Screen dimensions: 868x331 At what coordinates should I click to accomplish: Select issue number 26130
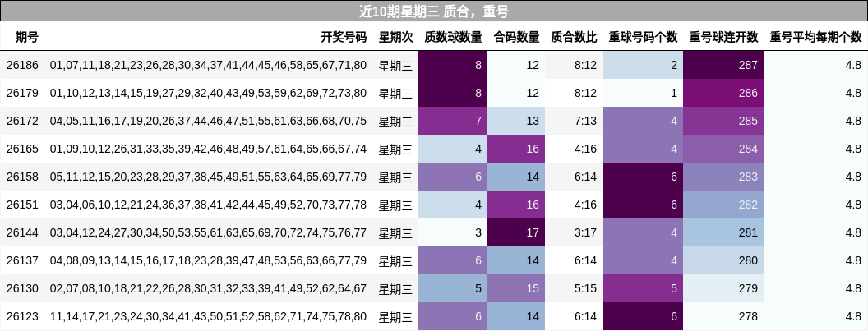(23, 289)
